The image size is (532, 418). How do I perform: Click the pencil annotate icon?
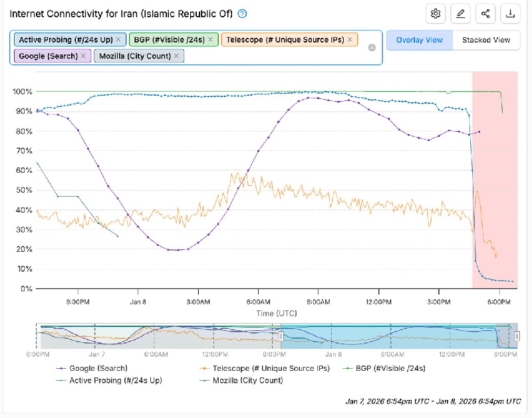(460, 14)
